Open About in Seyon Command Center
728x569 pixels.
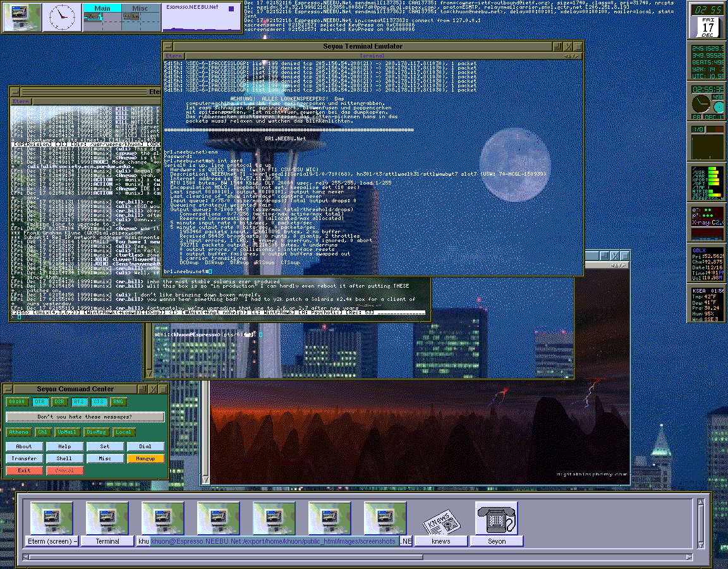(24, 446)
